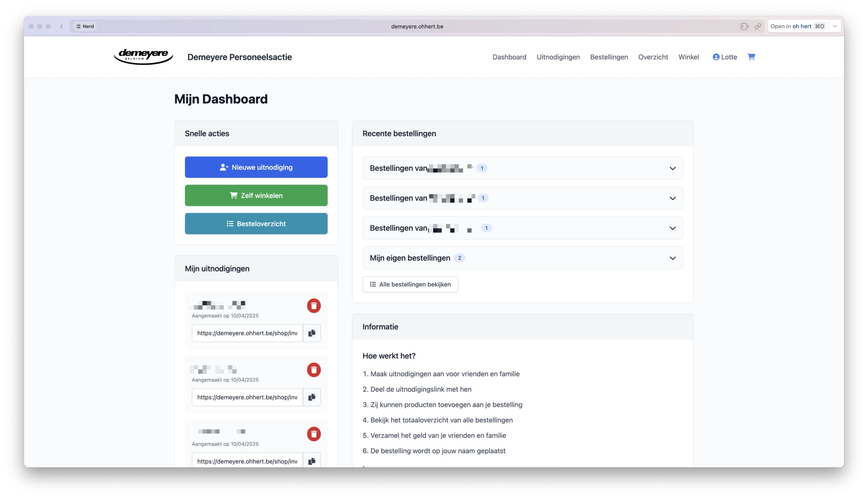Copy the second invitation link
The width and height of the screenshot is (868, 499).
pos(312,397)
